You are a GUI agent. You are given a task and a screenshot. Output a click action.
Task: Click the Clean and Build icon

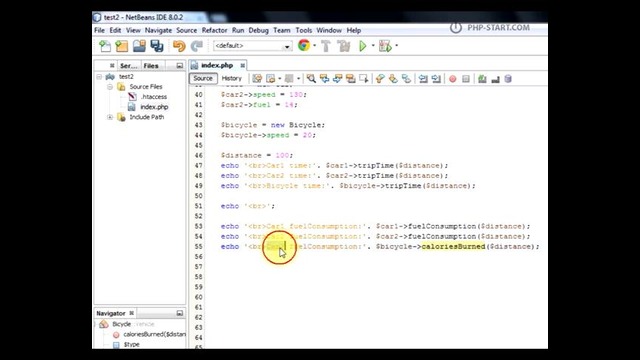(344, 46)
